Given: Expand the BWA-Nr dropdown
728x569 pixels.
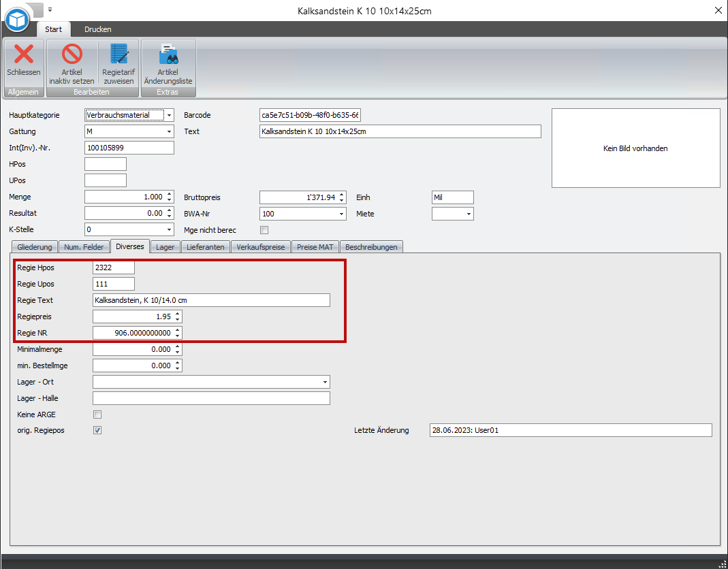Looking at the screenshot, I should coord(342,214).
